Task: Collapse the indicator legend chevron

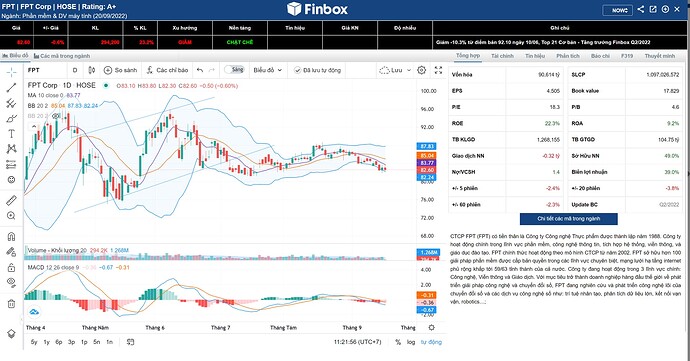Action: click(33, 126)
